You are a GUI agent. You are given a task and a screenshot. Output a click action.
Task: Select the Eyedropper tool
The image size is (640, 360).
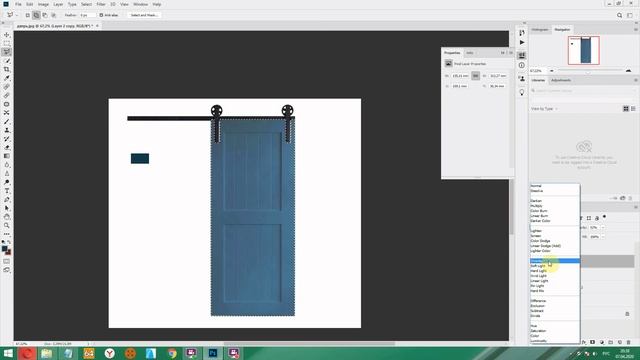click(x=7, y=78)
